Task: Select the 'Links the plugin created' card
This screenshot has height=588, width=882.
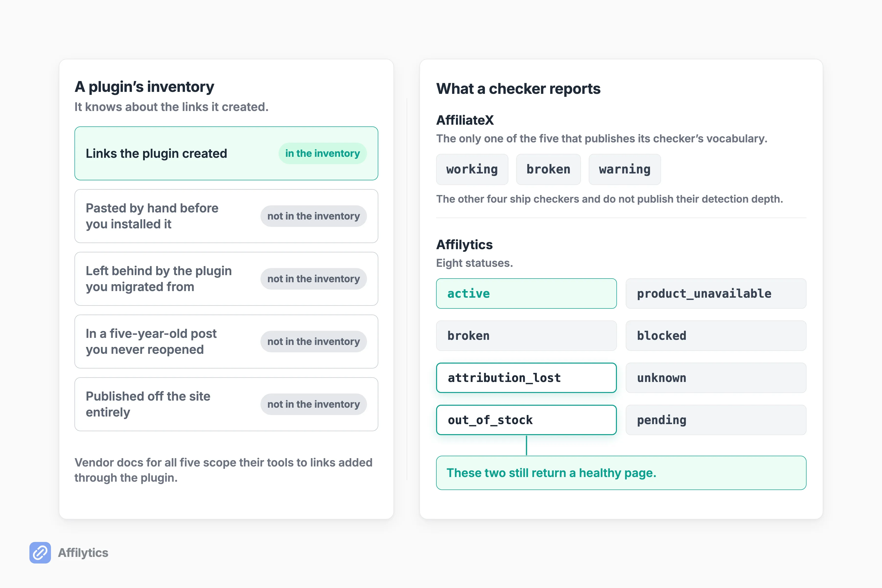Action: [226, 153]
